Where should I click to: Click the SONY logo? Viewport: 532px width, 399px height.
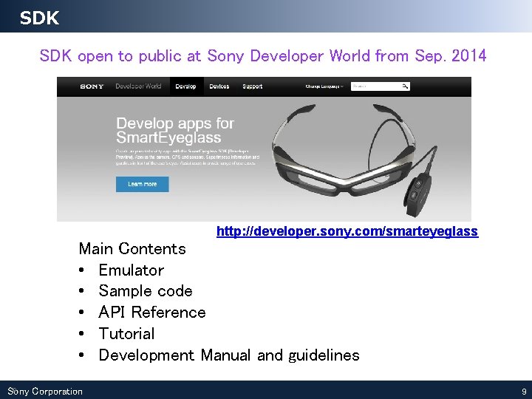(x=92, y=86)
